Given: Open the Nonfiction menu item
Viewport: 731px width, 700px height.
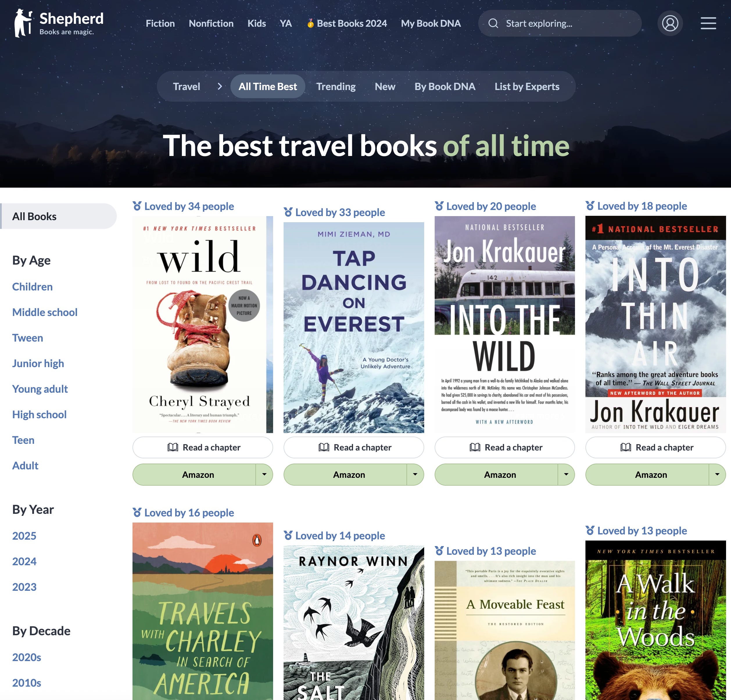Looking at the screenshot, I should pyautogui.click(x=211, y=24).
